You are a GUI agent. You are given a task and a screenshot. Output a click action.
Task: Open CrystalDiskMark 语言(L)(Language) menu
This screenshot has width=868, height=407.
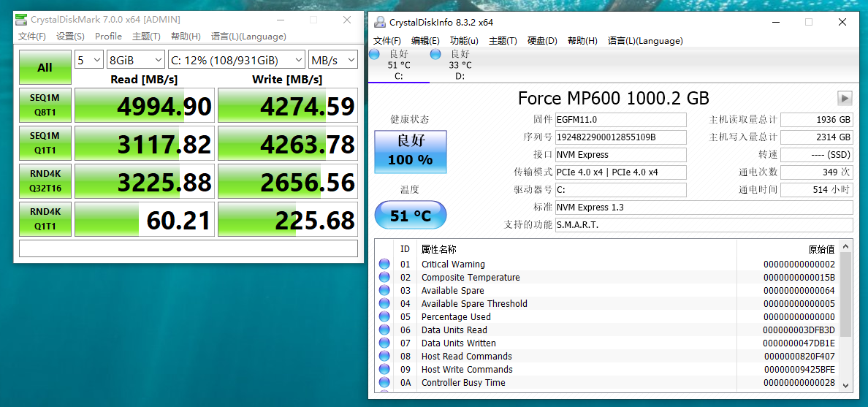[248, 37]
